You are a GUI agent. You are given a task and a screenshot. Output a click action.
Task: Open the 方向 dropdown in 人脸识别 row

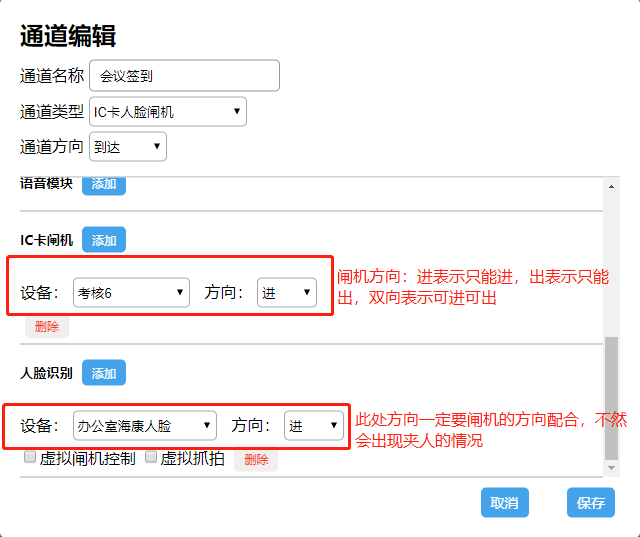[314, 426]
